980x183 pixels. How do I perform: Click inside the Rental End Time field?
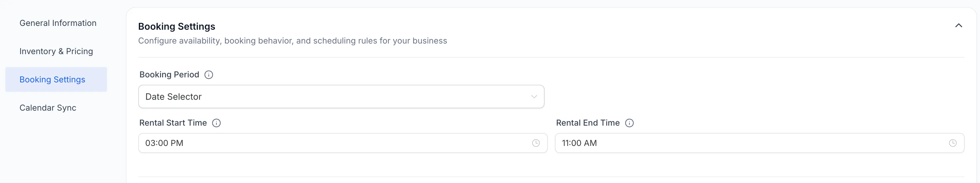(x=723, y=143)
